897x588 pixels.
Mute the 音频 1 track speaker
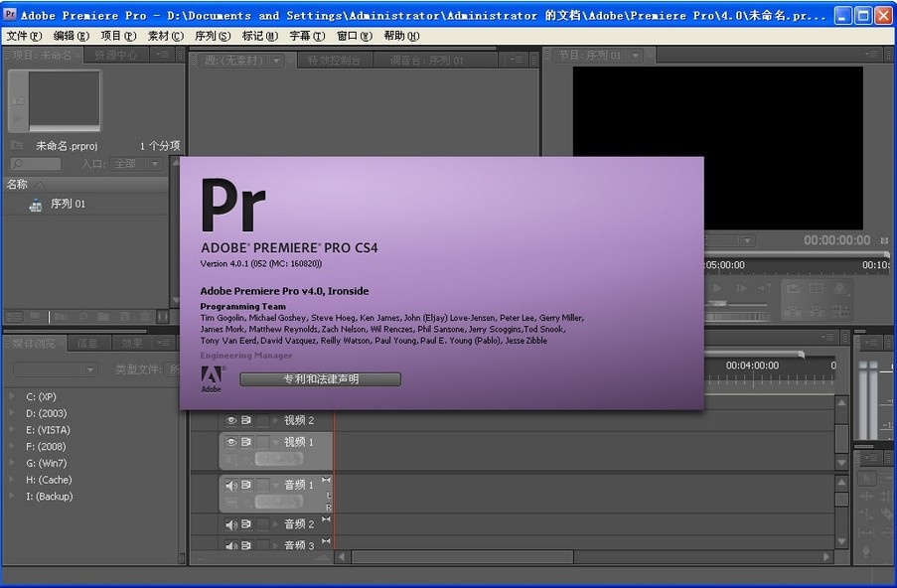point(231,485)
